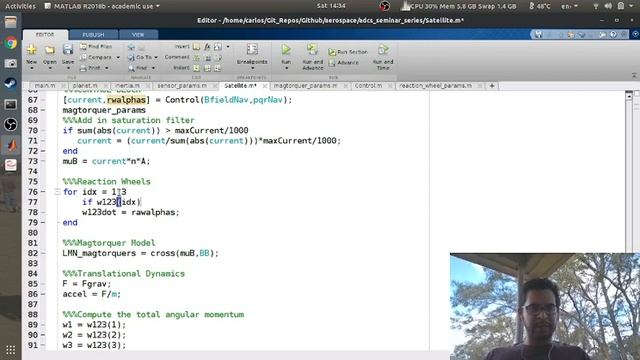Click the Run and Advance icon

coord(312,50)
